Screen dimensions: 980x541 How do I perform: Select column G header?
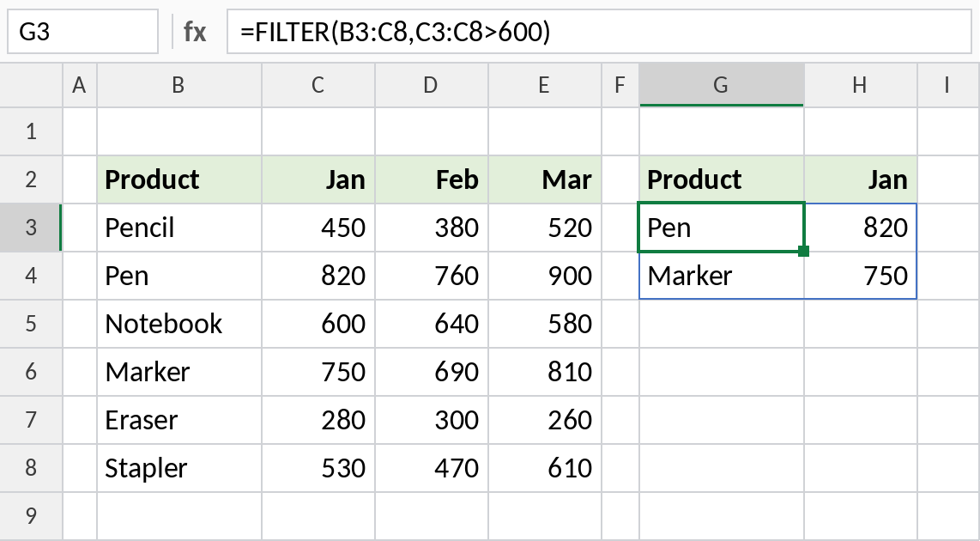(x=721, y=84)
